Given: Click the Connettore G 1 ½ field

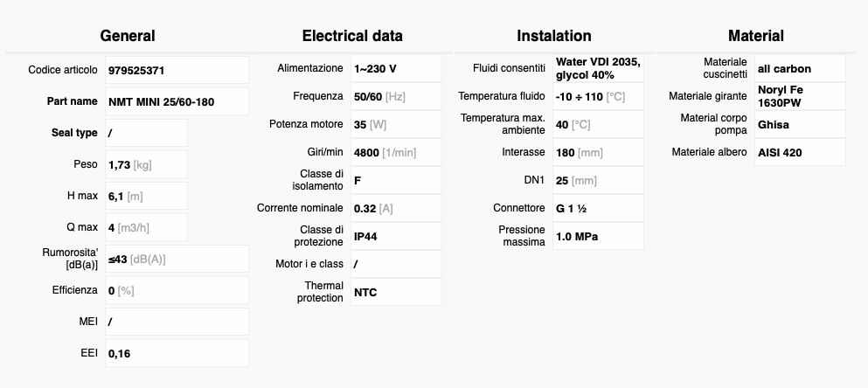Looking at the screenshot, I should tap(598, 209).
